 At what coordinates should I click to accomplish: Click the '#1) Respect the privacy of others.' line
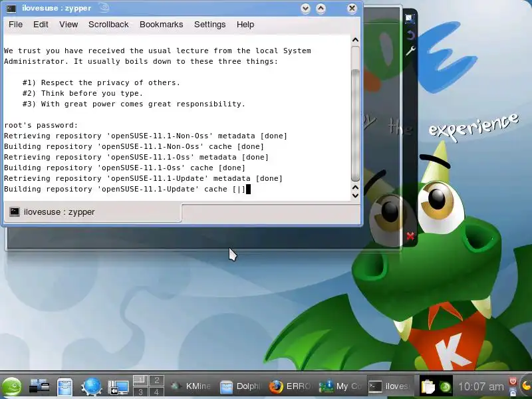[101, 82]
